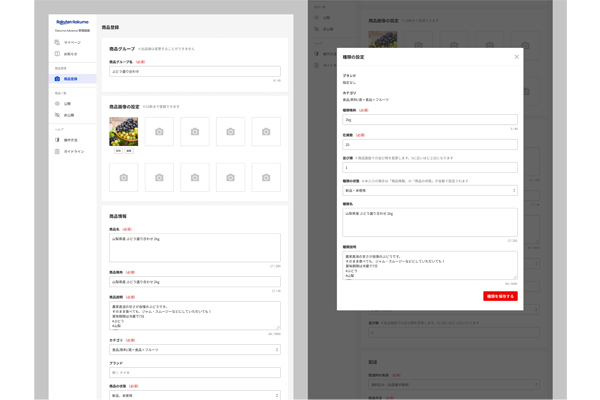Open マイページ in the sidebar

[73, 43]
